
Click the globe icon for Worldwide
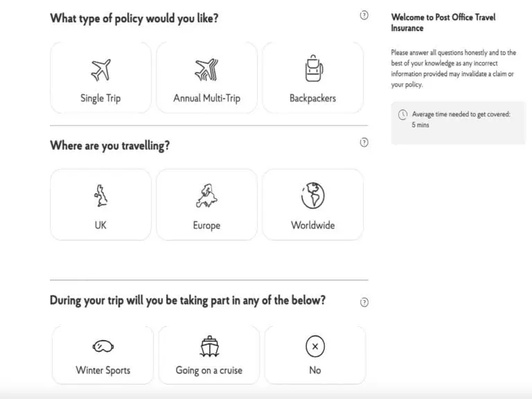tap(313, 196)
